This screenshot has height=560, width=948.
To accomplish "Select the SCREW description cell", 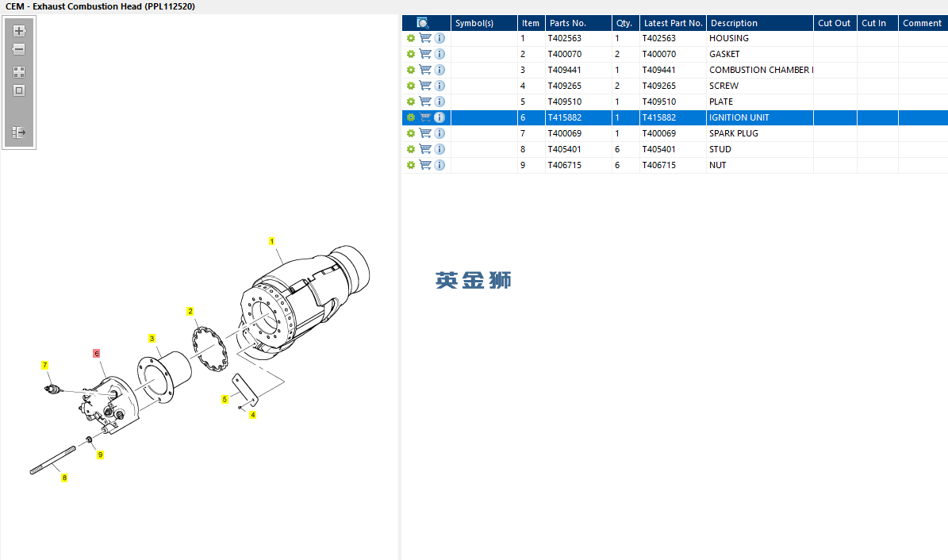I will click(x=759, y=86).
